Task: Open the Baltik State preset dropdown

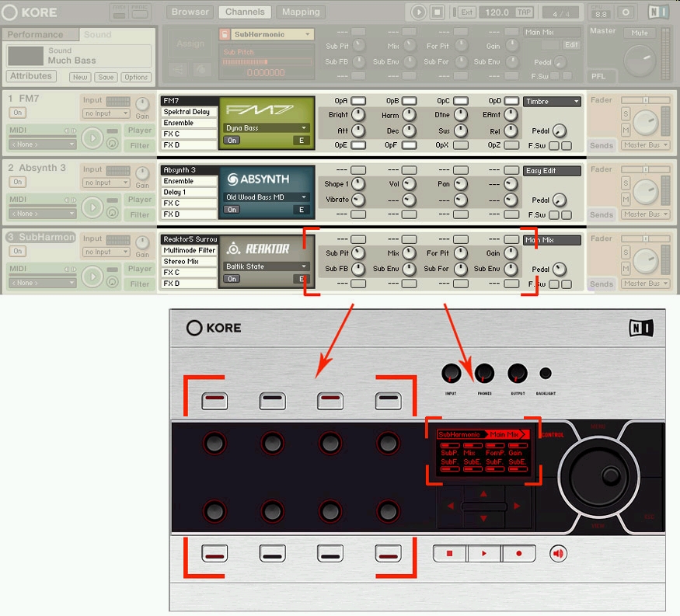Action: tap(267, 266)
